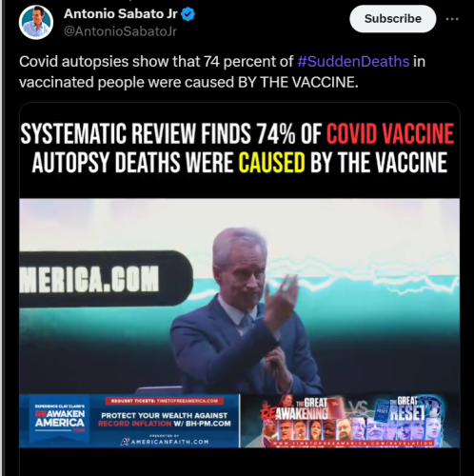Click the yellow CAUSED word in headline
The height and width of the screenshot is (476, 474).
pyautogui.click(x=271, y=162)
